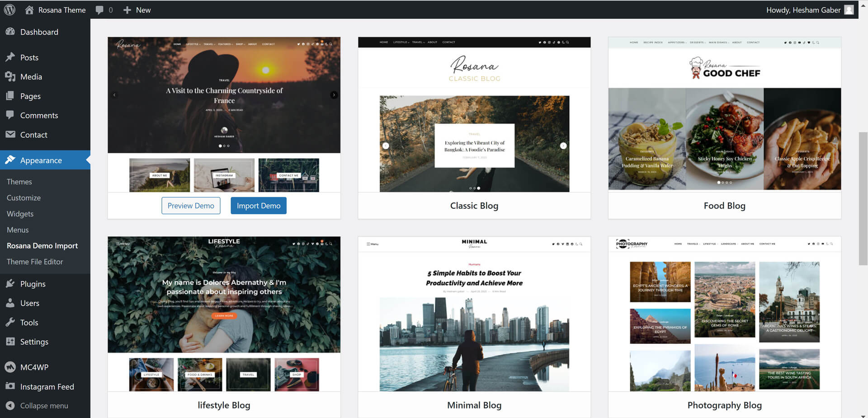Viewport: 868px width, 418px height.
Task: Go to the Media library
Action: coord(31,77)
